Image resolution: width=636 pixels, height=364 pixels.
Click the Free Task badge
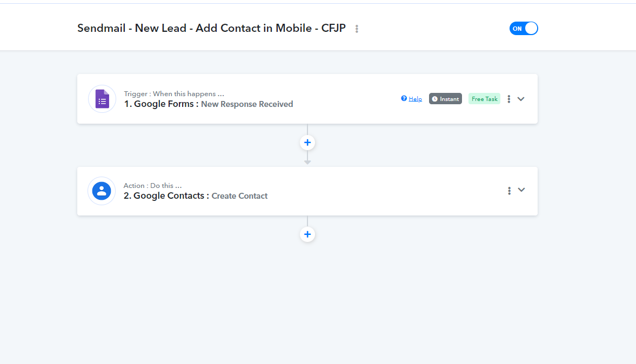[x=484, y=99]
